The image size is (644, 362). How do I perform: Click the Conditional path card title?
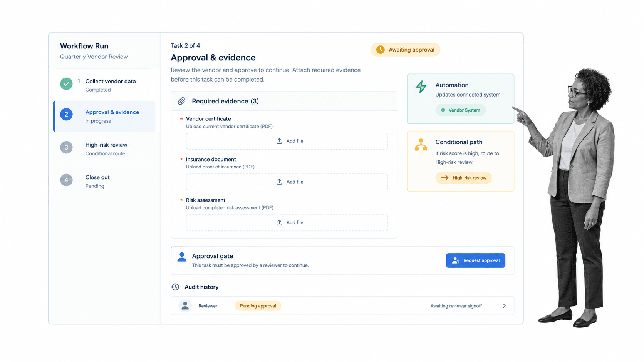pyautogui.click(x=459, y=142)
